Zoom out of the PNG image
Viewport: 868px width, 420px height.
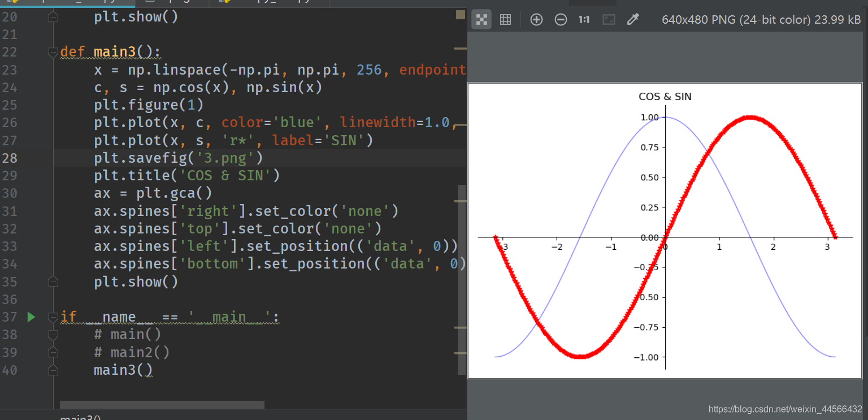(561, 19)
